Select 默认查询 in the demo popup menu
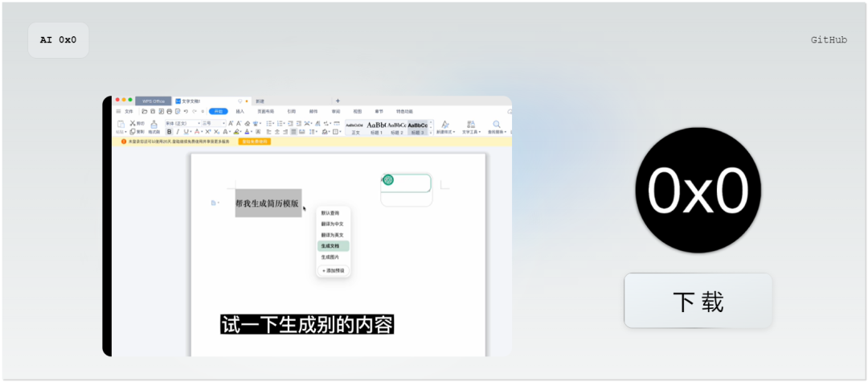 (334, 212)
